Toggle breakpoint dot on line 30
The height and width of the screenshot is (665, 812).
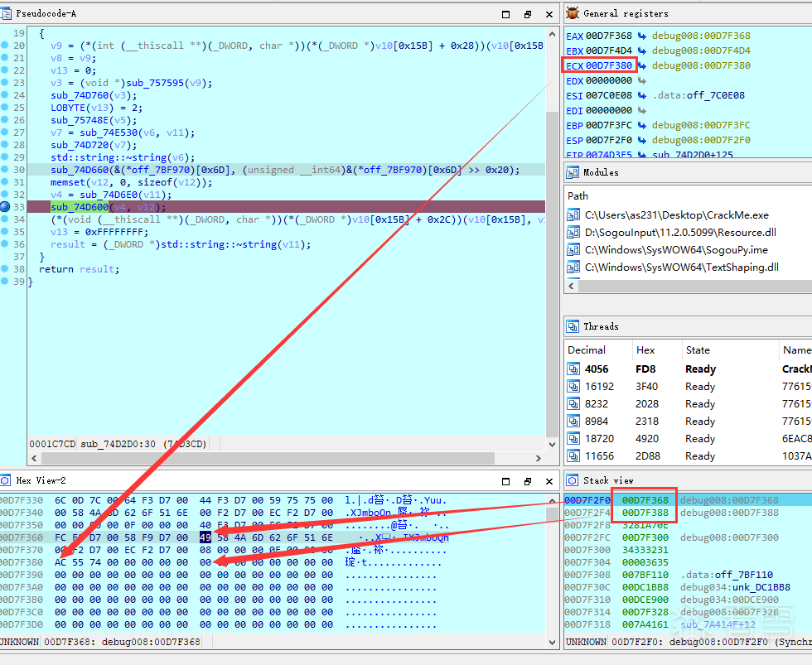(x=5, y=170)
